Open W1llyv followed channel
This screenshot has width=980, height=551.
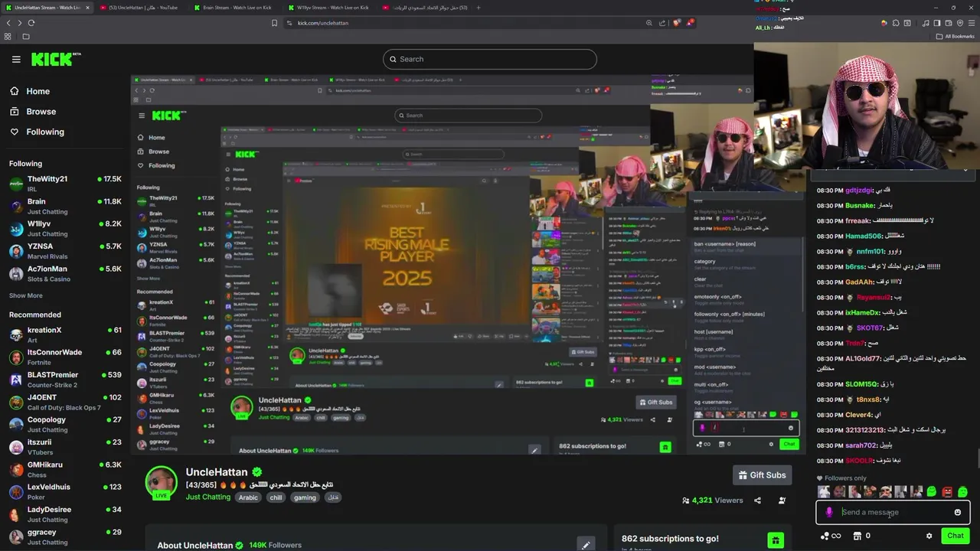point(64,229)
